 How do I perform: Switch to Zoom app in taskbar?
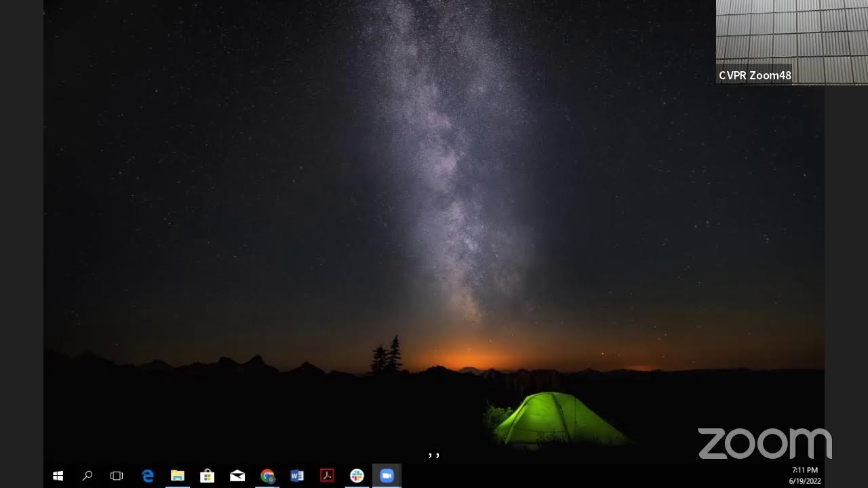coord(387,476)
